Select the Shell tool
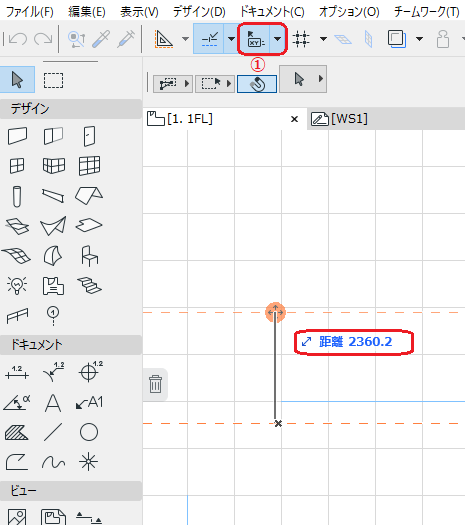This screenshot has height=525, width=465. pyautogui.click(x=53, y=226)
